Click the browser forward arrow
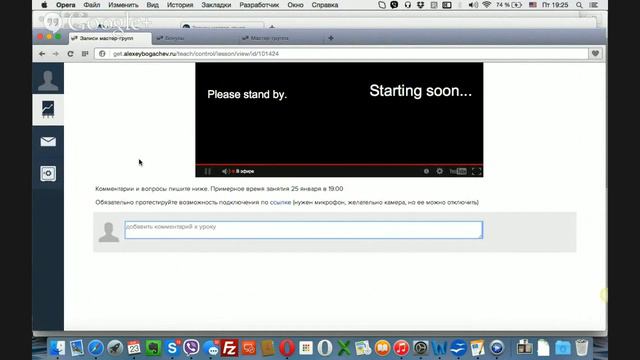 coord(56,54)
